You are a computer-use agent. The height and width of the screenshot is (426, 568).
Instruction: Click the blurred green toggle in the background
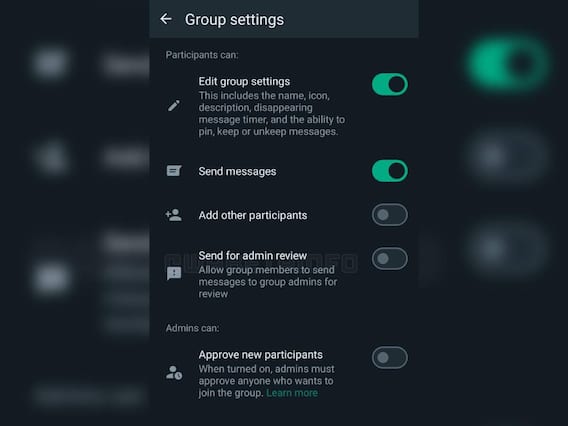[x=507, y=63]
